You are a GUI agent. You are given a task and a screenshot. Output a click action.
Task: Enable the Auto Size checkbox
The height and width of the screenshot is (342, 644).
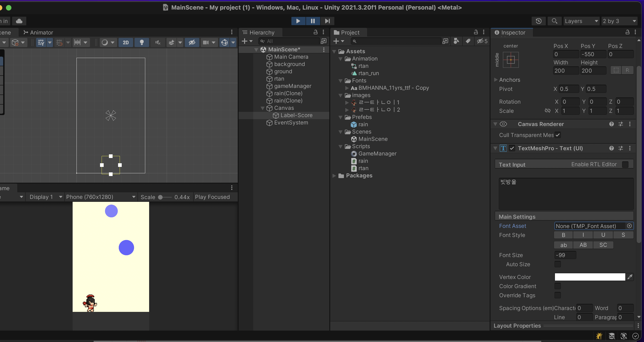click(x=557, y=264)
